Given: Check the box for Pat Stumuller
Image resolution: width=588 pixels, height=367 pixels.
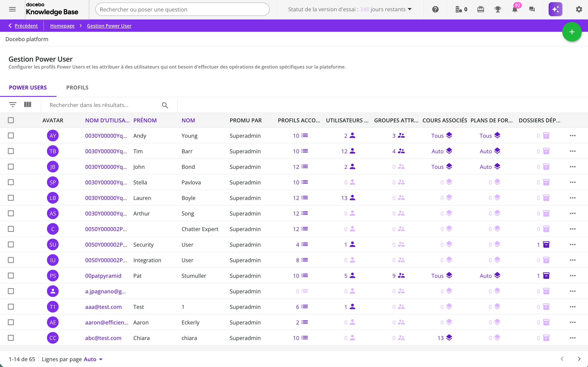Looking at the screenshot, I should click(11, 276).
